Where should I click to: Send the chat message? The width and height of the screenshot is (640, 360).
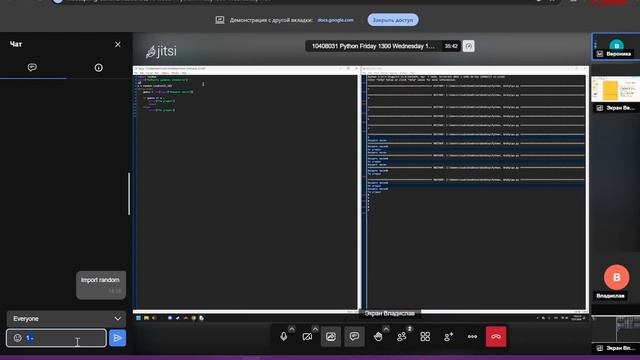click(x=118, y=338)
